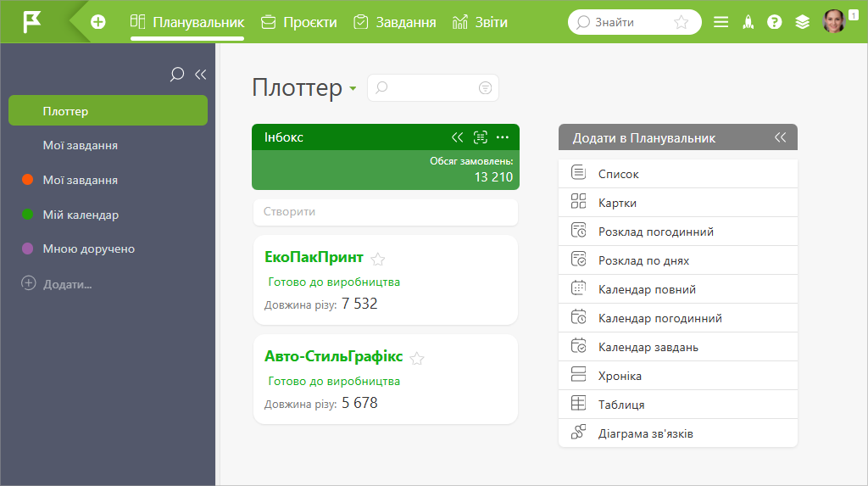Click Готово до виробництва on Авто-СтильГрафікс
The height and width of the screenshot is (486, 868).
tap(334, 382)
